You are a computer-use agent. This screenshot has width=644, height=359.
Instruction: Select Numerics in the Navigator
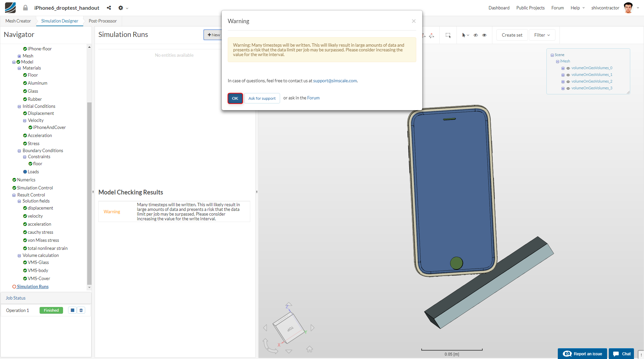(x=26, y=180)
